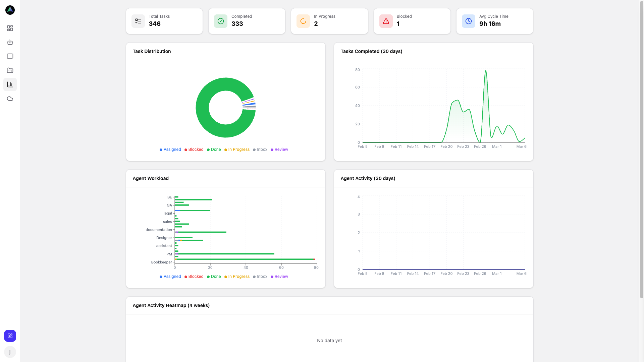
Task: Click the orange spinner icon on the In Progress card
Action: tap(303, 21)
